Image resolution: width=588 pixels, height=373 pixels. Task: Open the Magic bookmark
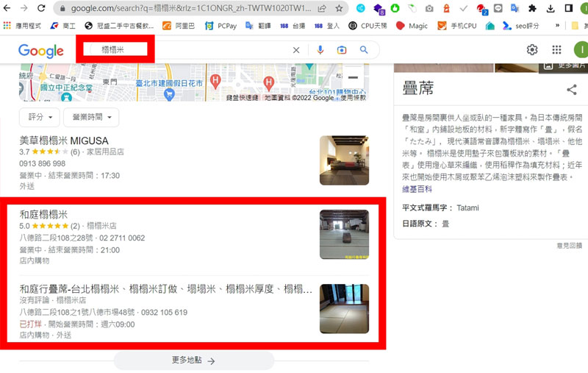coord(412,26)
